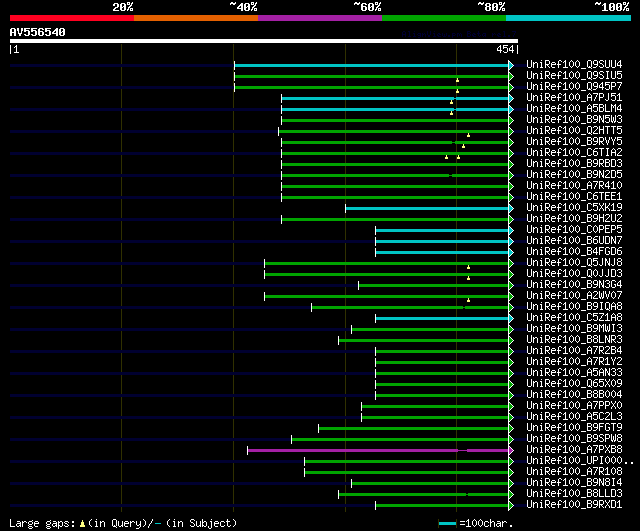
Task: Click the UniRef100_C0PEP5 label
Action: point(574,230)
